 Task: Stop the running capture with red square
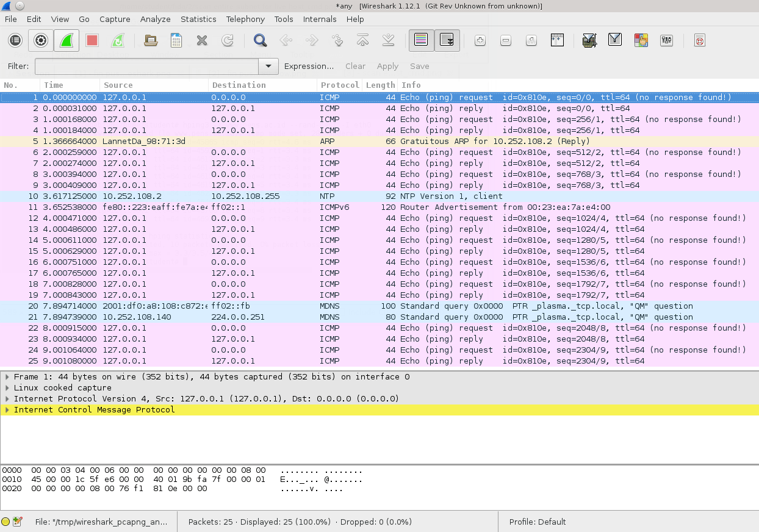tap(92, 41)
